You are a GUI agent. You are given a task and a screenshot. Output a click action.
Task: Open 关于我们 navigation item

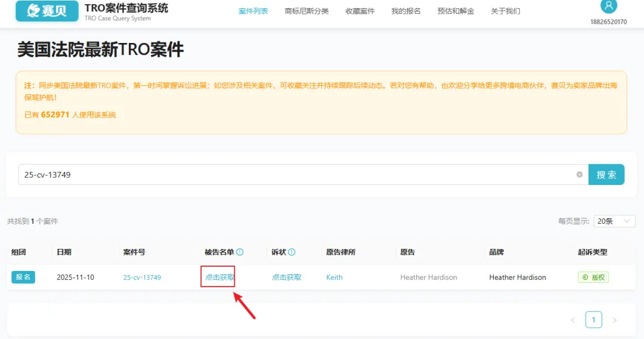505,11
